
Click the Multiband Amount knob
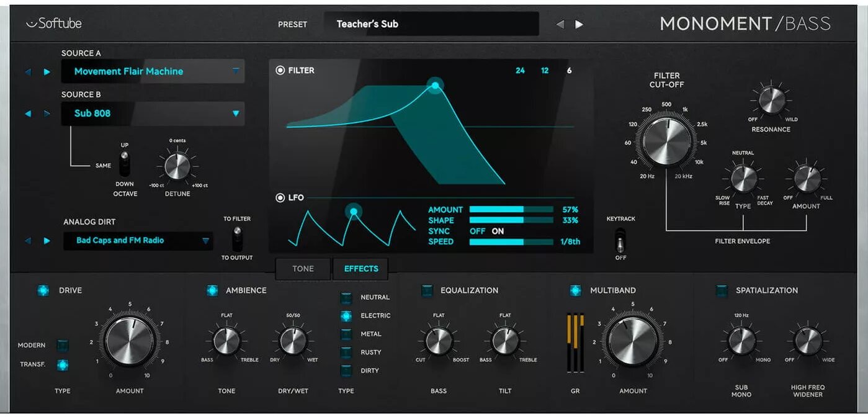click(633, 342)
